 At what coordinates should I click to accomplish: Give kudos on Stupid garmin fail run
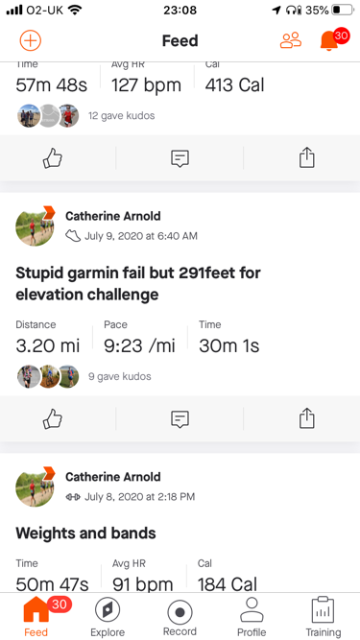tap(53, 419)
